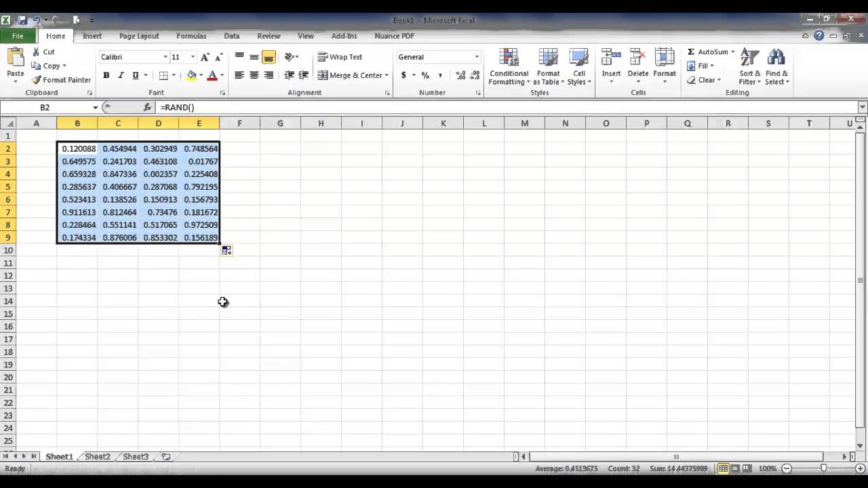Click Merge & Center button
868x488 pixels.
pyautogui.click(x=350, y=75)
